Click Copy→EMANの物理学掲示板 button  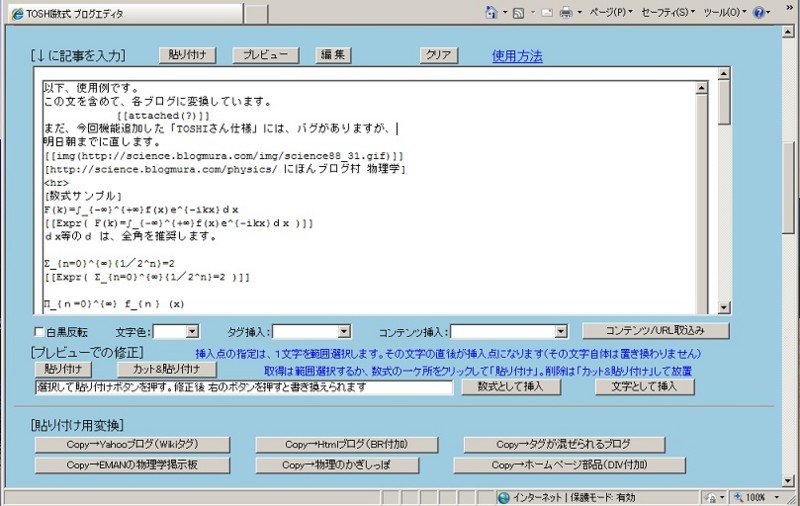pyautogui.click(x=132, y=465)
